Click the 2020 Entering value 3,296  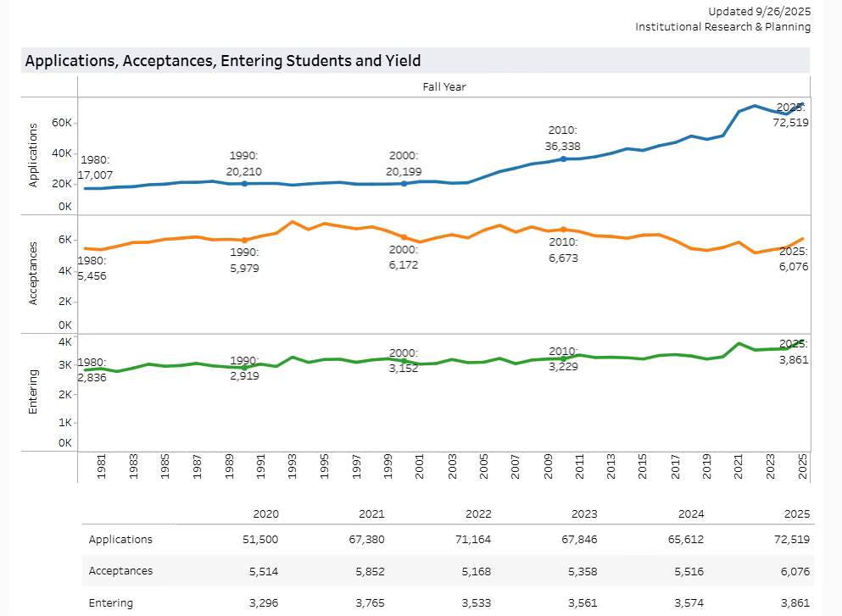[263, 603]
